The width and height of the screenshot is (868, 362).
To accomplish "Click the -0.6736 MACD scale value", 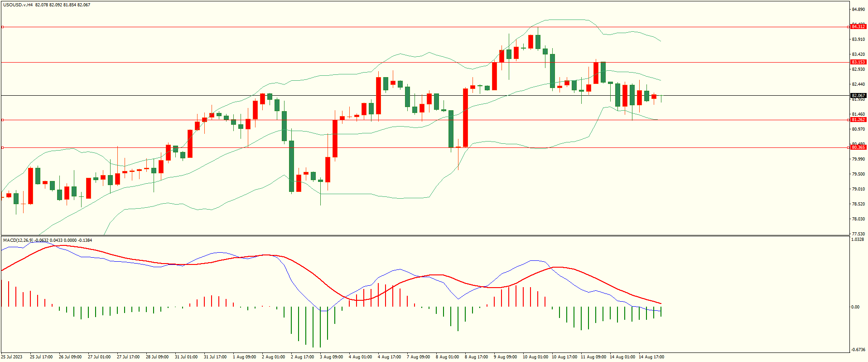I will tap(858, 350).
